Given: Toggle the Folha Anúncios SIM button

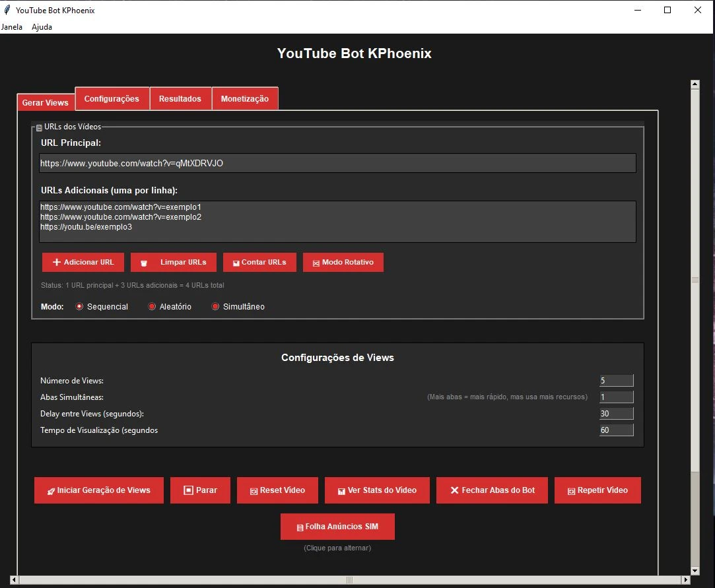Looking at the screenshot, I should coord(337,527).
